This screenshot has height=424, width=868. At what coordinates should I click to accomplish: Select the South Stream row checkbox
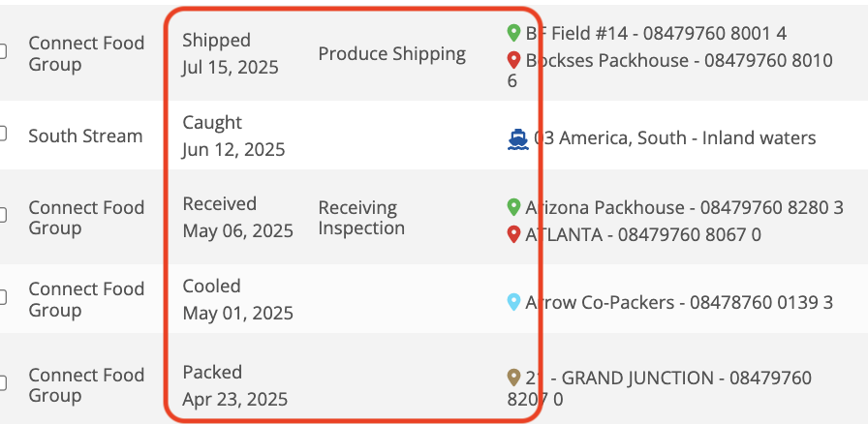pyautogui.click(x=3, y=136)
